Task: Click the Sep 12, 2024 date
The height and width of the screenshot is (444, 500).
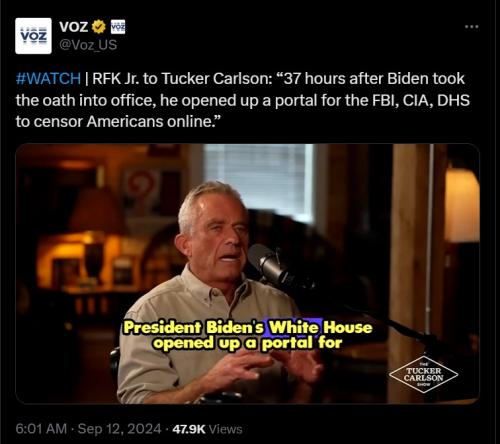Action: click(119, 429)
